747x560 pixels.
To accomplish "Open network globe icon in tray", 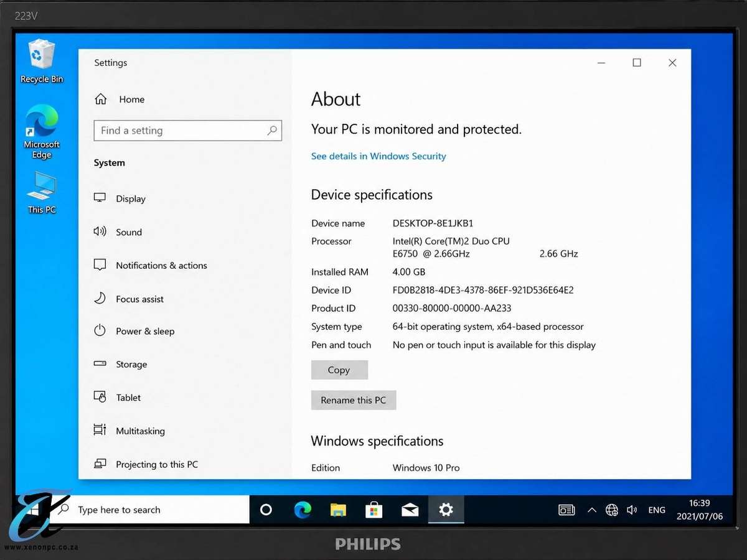I will (x=612, y=510).
